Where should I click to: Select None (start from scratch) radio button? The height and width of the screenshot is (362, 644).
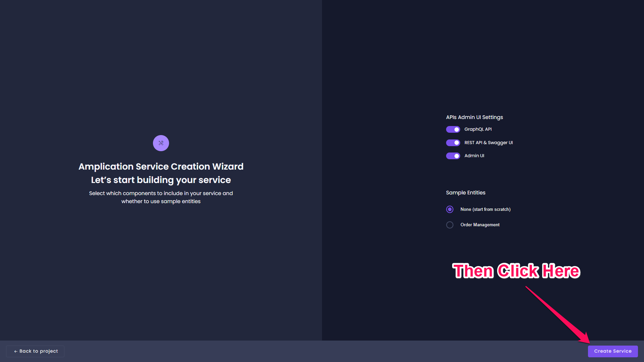pyautogui.click(x=450, y=209)
